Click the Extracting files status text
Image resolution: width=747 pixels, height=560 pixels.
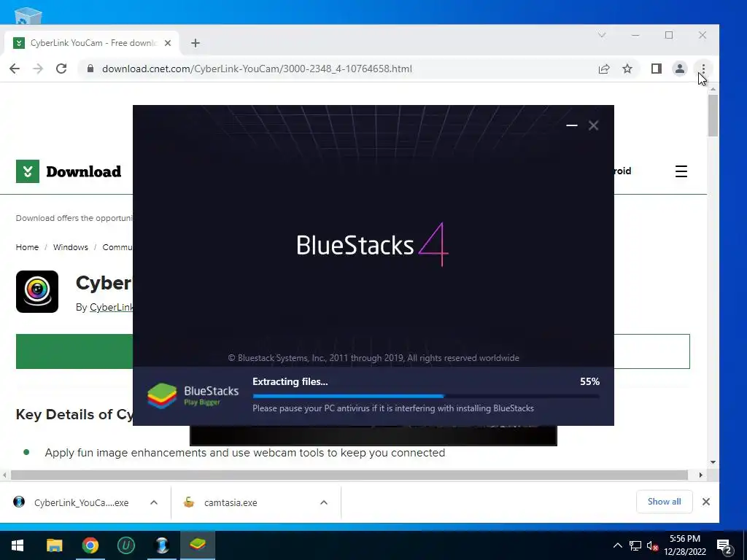290,381
